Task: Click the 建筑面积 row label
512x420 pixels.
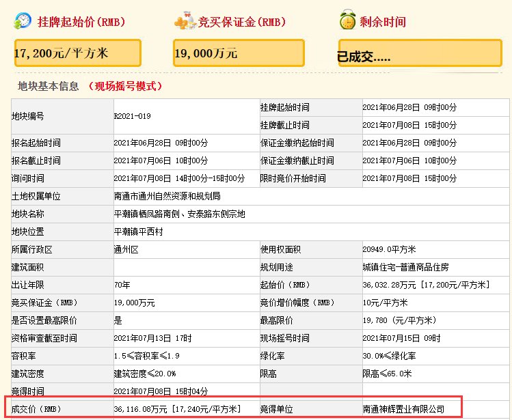Action: point(28,267)
